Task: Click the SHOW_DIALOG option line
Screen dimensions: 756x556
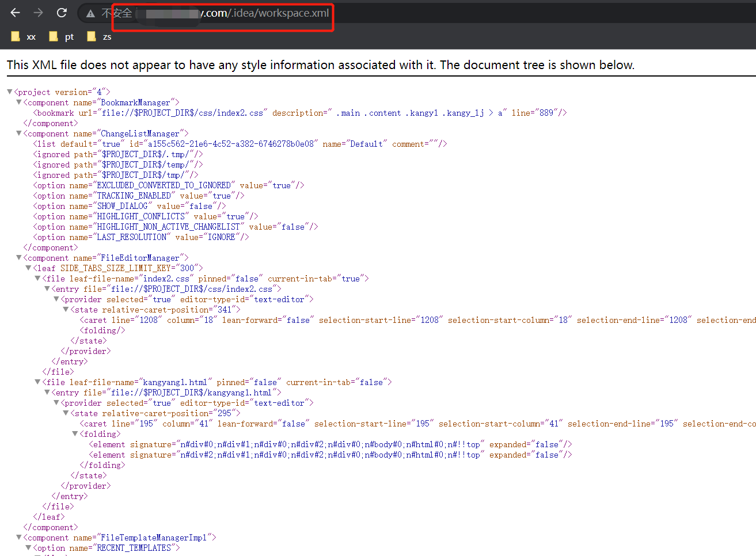Action: [129, 206]
